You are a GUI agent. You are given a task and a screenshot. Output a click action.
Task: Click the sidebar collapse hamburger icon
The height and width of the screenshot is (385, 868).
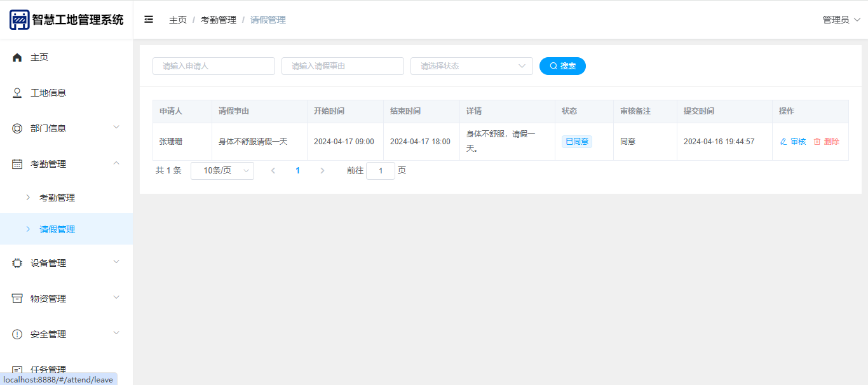point(149,20)
